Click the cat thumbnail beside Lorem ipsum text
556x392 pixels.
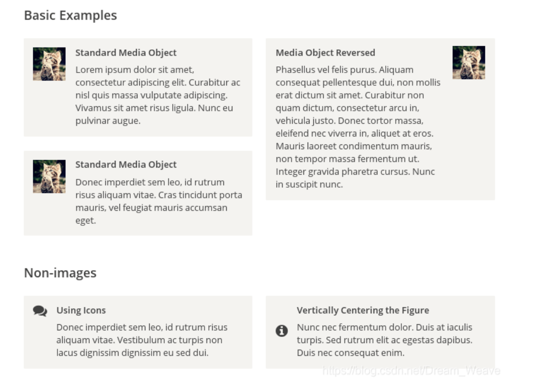49,64
